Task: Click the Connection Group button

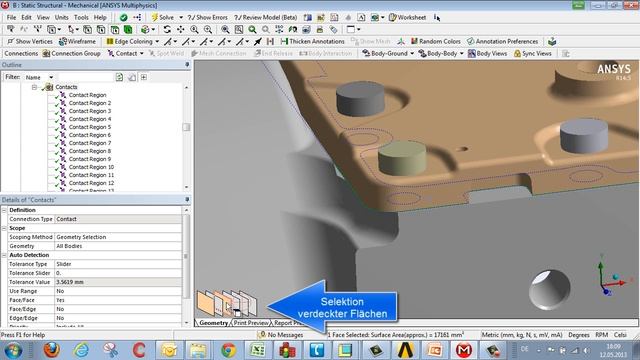Action: click(x=71, y=53)
